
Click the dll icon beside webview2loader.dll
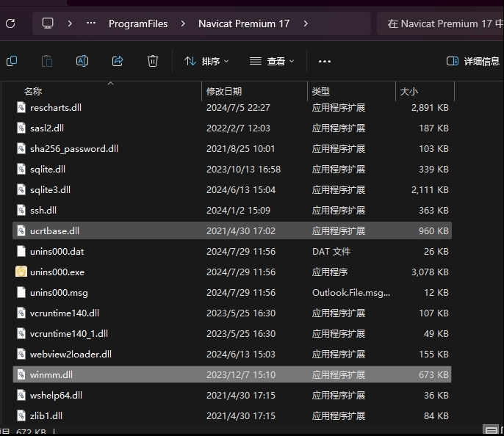pos(21,354)
